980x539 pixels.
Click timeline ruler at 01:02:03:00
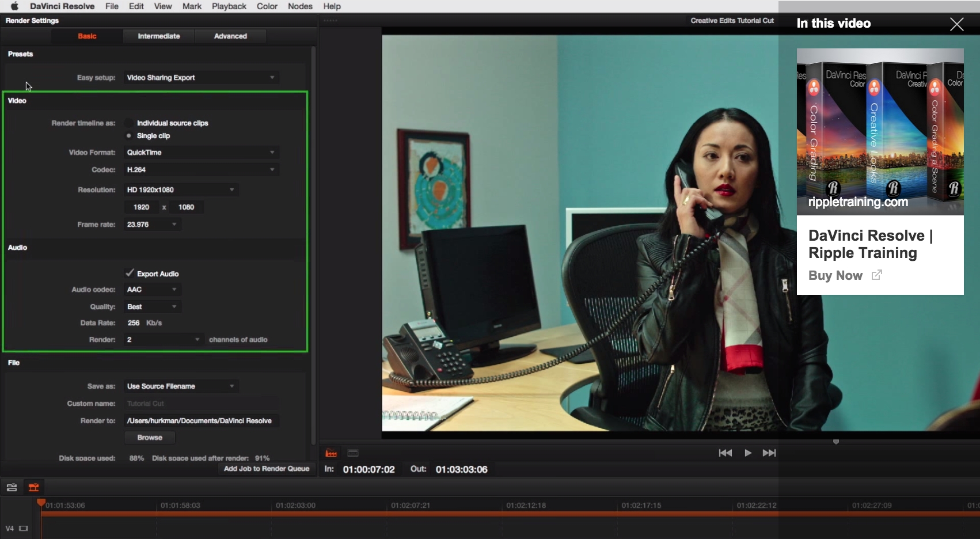pos(295,506)
